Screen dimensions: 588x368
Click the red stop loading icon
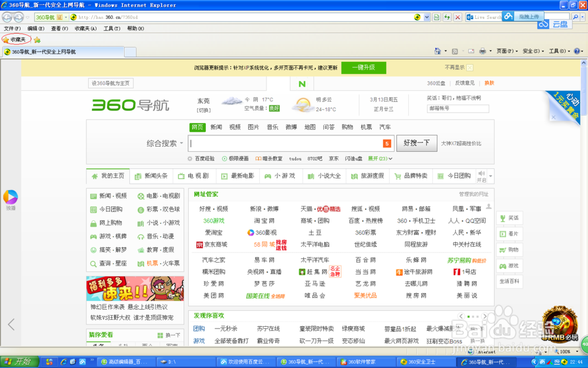click(x=457, y=17)
